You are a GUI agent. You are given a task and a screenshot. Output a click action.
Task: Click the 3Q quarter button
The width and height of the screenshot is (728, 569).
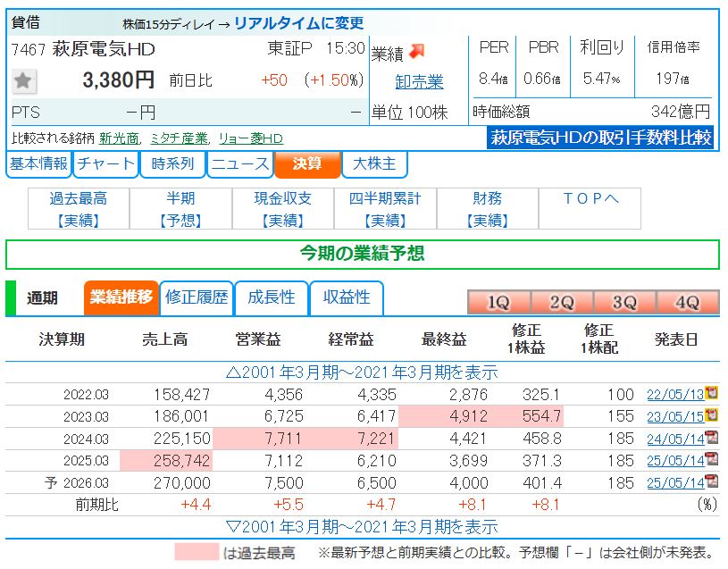point(624,302)
